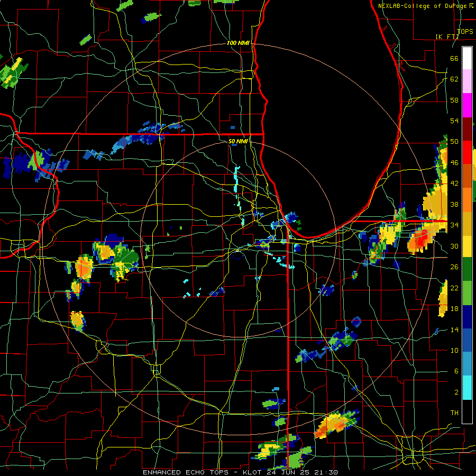The height and width of the screenshot is (476, 476).
Task: Click the ENHANCED ECHO TOPS KLOT caption
Action: click(240, 472)
